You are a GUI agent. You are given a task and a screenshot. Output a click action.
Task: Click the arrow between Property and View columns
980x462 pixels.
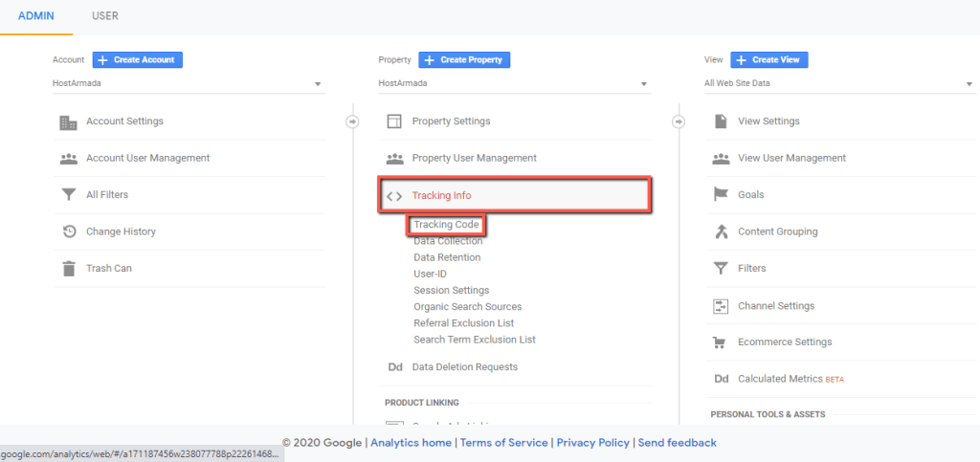coord(679,121)
